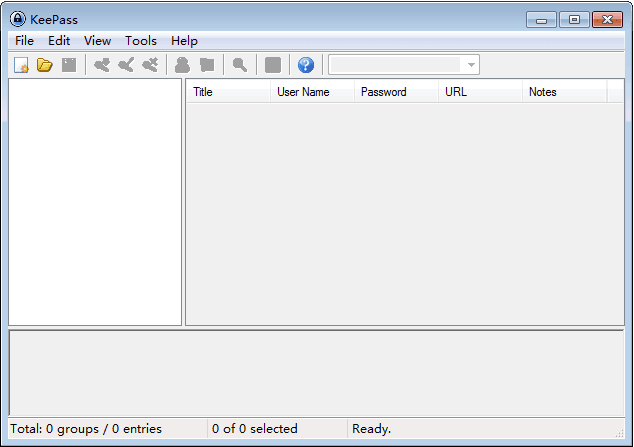Minimize the KeePass window
Image resolution: width=634 pixels, height=447 pixels.
pyautogui.click(x=541, y=19)
